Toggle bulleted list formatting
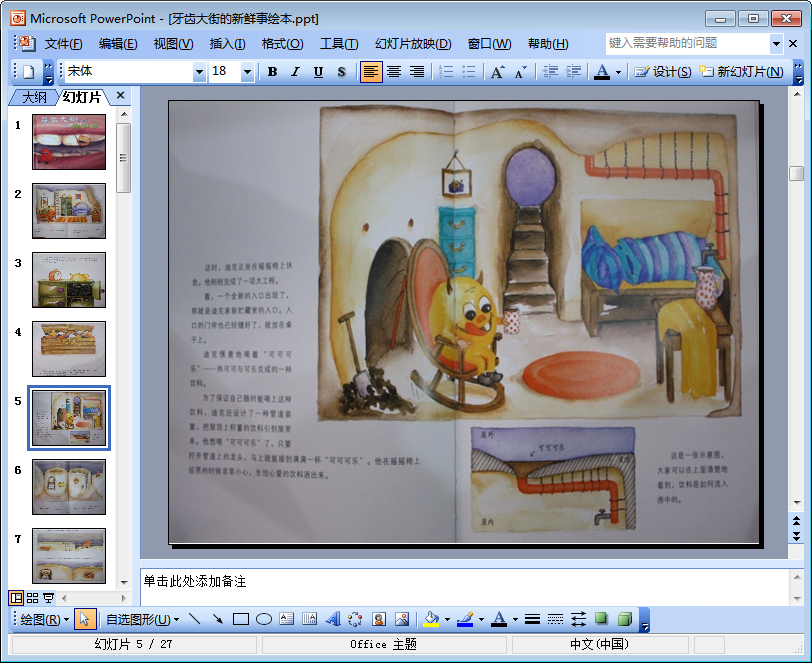 469,71
